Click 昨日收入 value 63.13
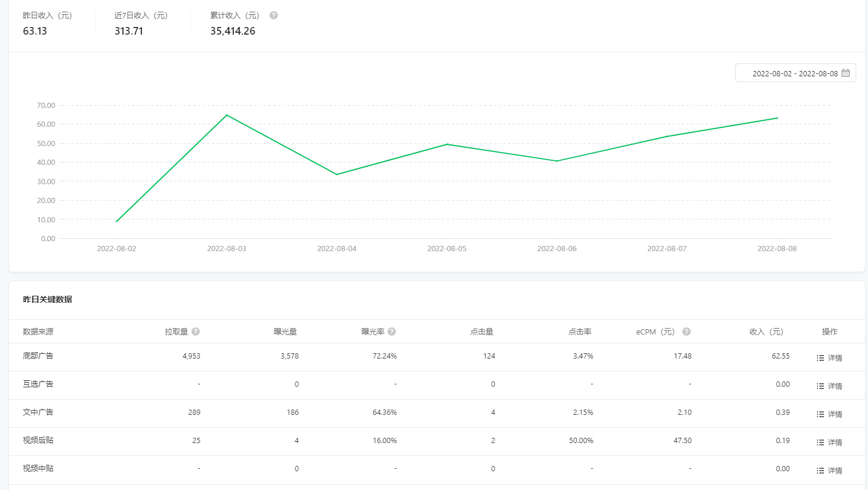The image size is (868, 490). coord(35,31)
